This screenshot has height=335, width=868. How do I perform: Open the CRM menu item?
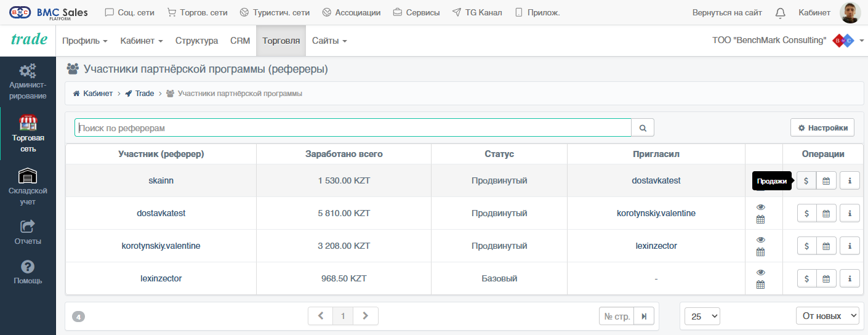[240, 41]
